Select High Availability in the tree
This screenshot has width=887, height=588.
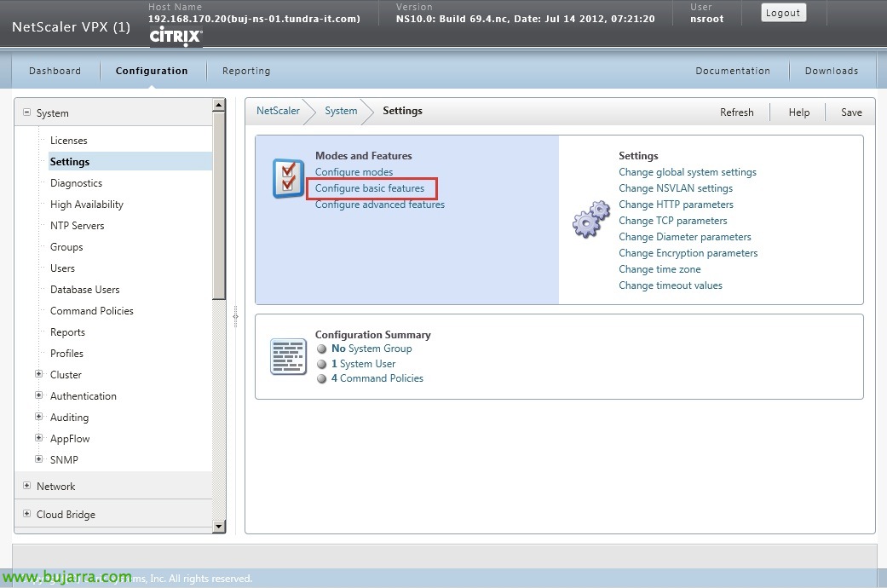(87, 205)
